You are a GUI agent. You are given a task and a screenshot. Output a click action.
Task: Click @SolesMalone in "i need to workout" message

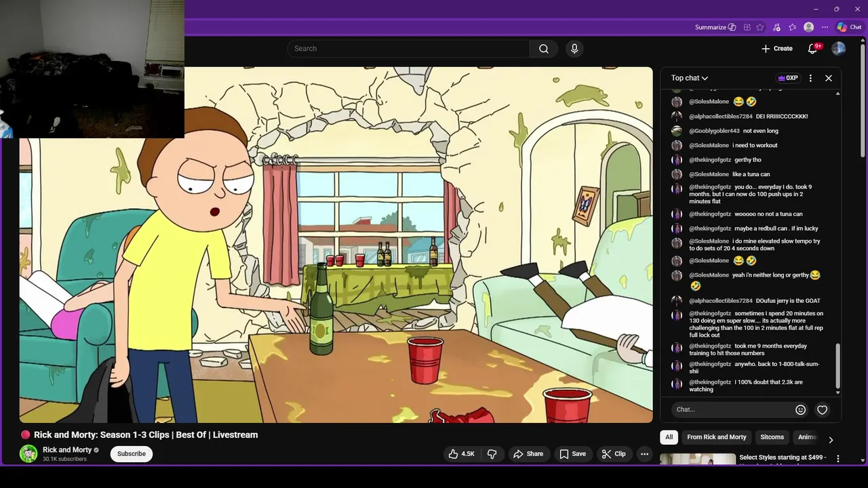point(709,146)
